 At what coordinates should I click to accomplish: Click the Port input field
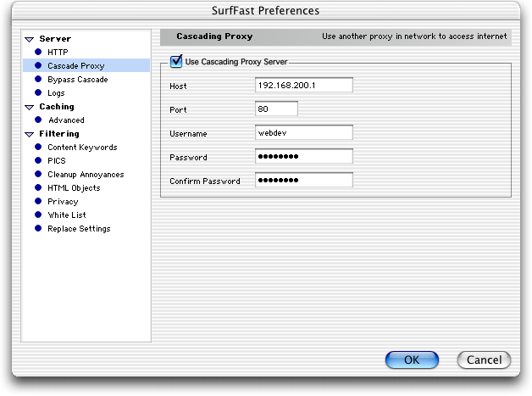(x=276, y=109)
